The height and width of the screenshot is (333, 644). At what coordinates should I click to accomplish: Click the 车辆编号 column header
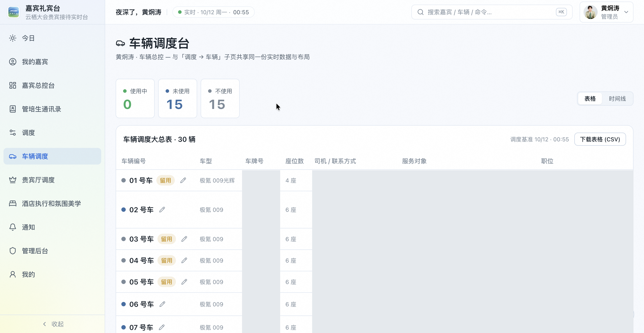[x=133, y=161]
